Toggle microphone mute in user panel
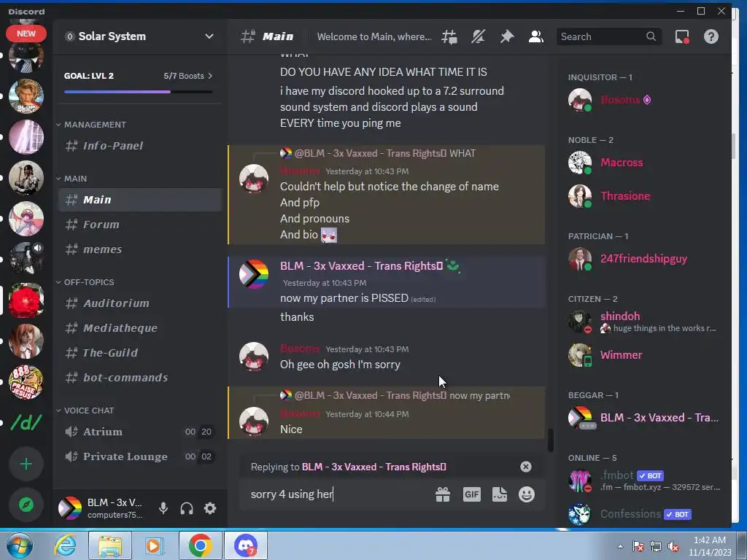The height and width of the screenshot is (560, 747). coord(163,508)
